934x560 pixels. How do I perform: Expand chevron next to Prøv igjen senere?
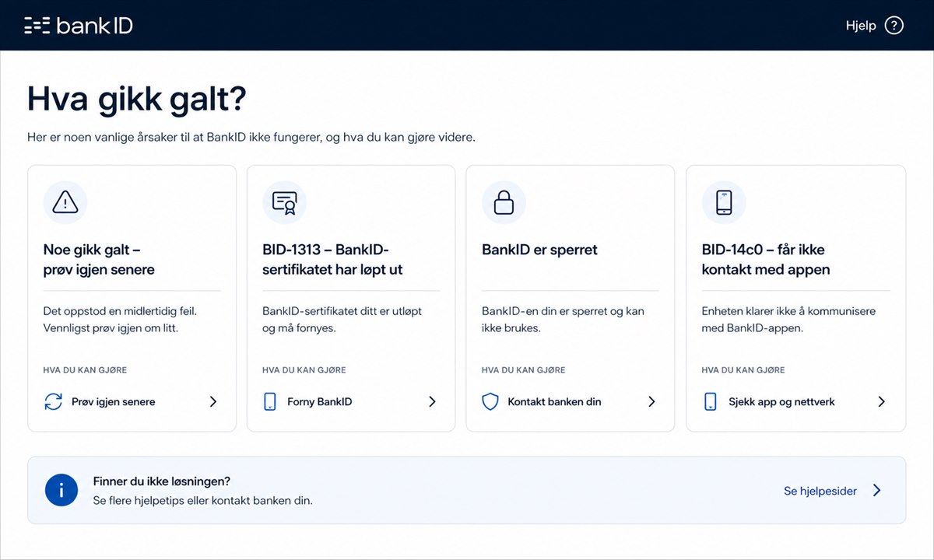[x=213, y=402]
